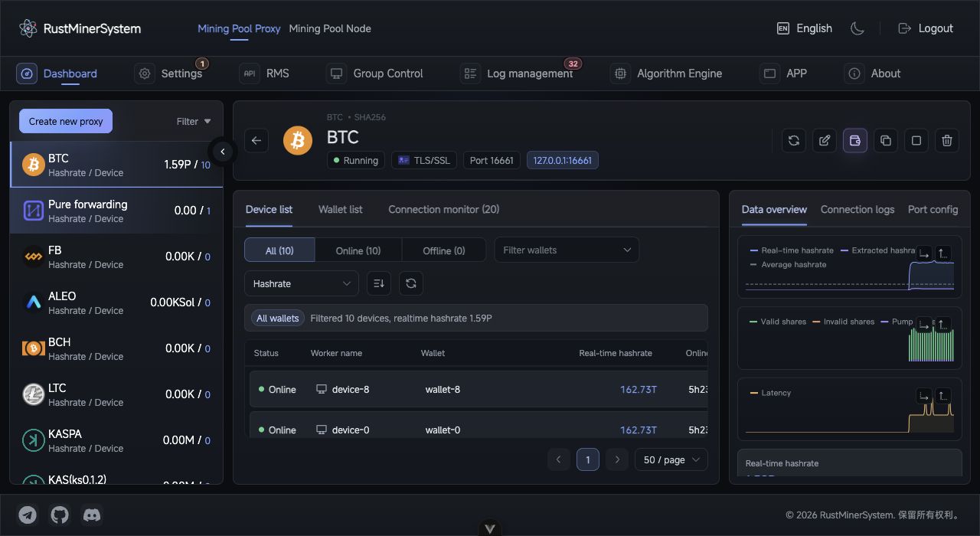980x536 pixels.
Task: Click the All wallets tag
Action: pos(278,318)
